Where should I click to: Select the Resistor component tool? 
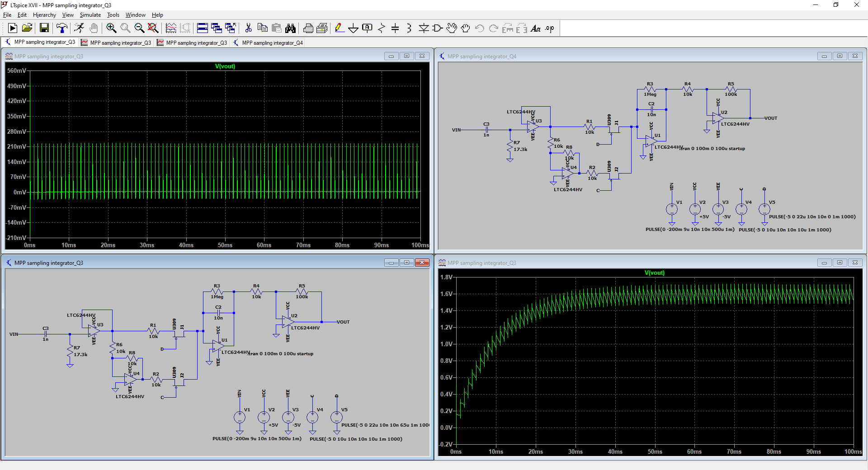tap(381, 28)
